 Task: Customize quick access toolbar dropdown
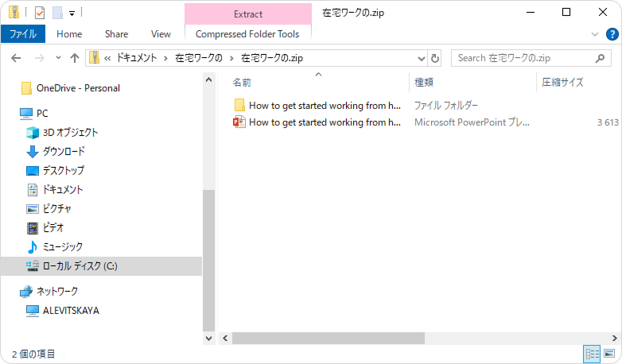pos(72,13)
